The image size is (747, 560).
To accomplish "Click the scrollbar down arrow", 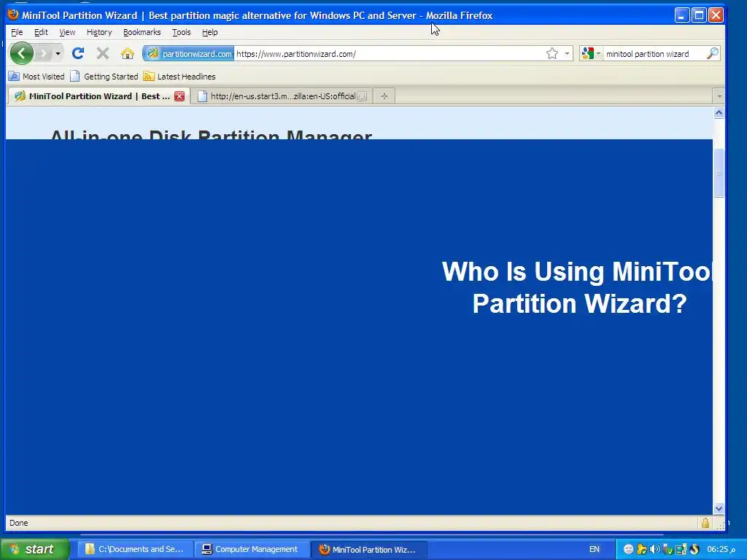I will 719,508.
